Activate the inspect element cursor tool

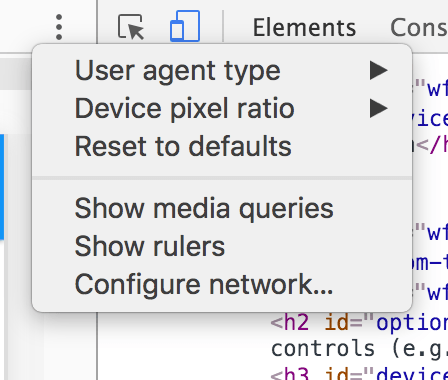pyautogui.click(x=131, y=27)
